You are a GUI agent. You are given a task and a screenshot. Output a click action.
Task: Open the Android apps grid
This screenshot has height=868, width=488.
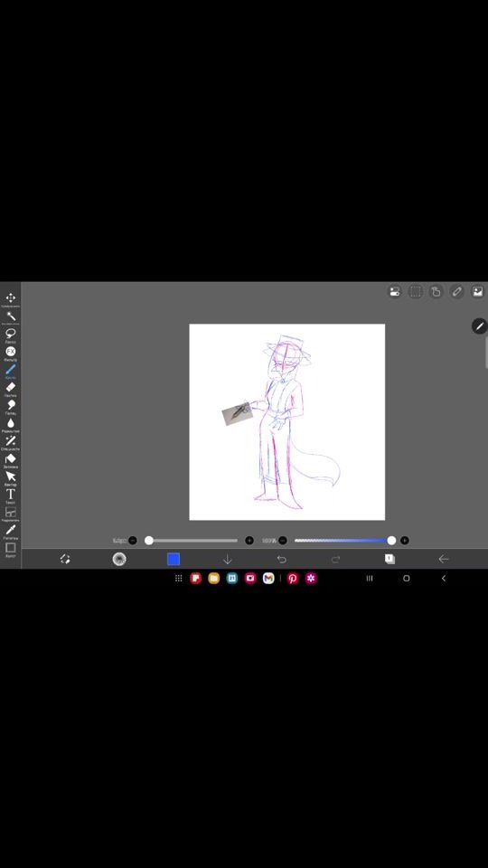coord(178,578)
